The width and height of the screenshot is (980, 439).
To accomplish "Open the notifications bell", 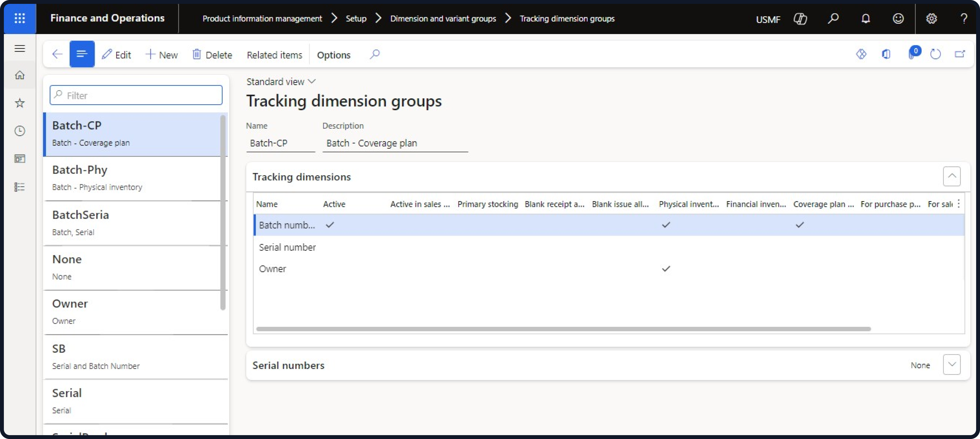I will tap(865, 18).
